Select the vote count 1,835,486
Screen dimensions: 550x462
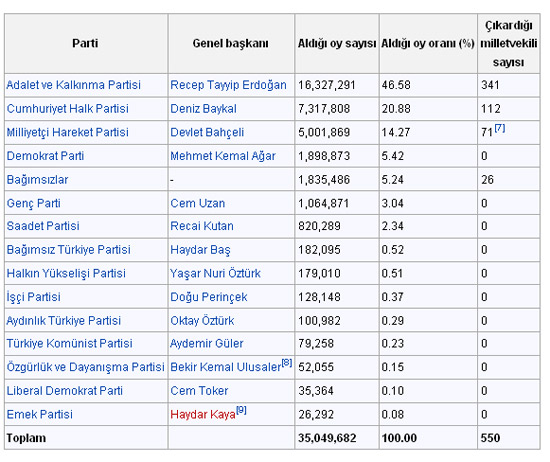pyautogui.click(x=324, y=180)
